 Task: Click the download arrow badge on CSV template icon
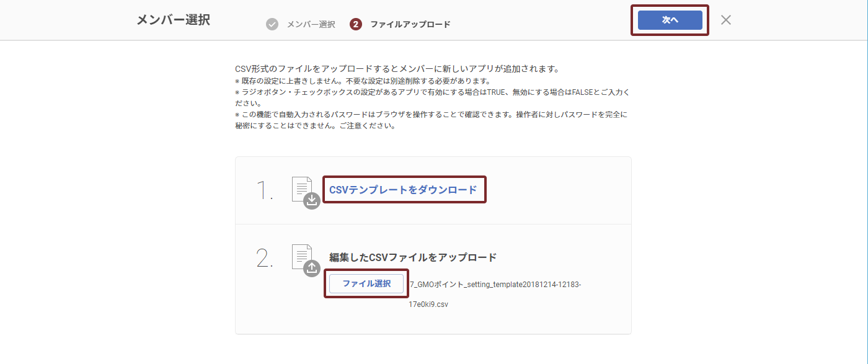311,202
